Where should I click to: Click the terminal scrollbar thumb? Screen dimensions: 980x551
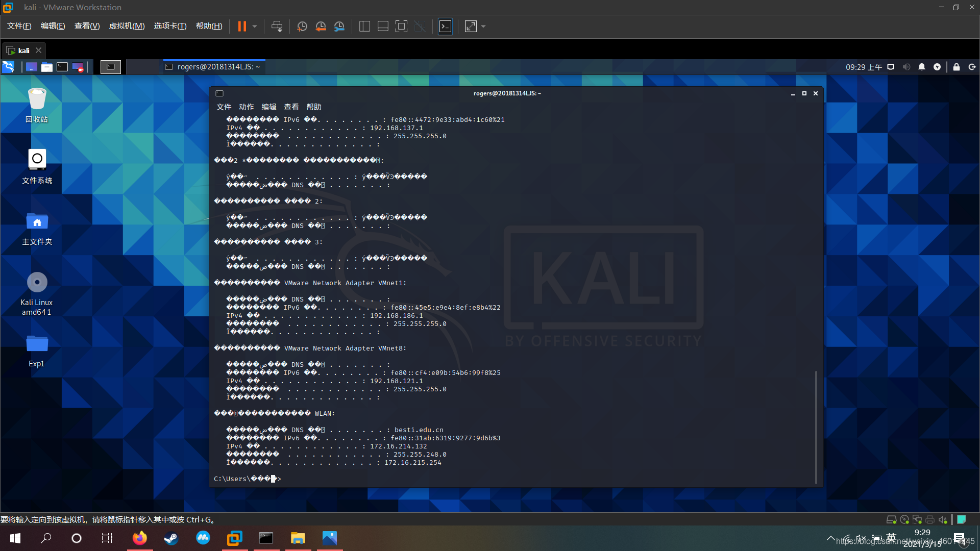(816, 427)
